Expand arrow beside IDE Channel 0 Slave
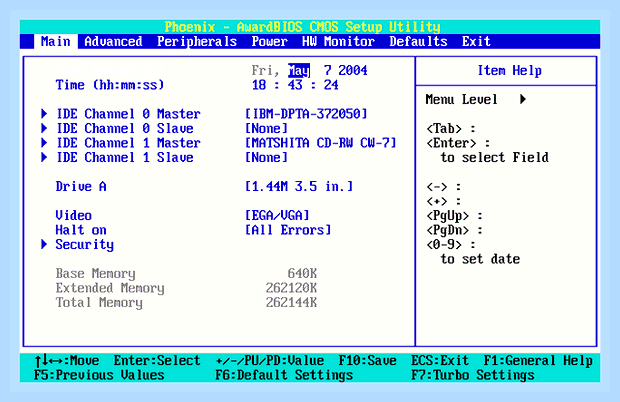This screenshot has width=620, height=402. 44,128
